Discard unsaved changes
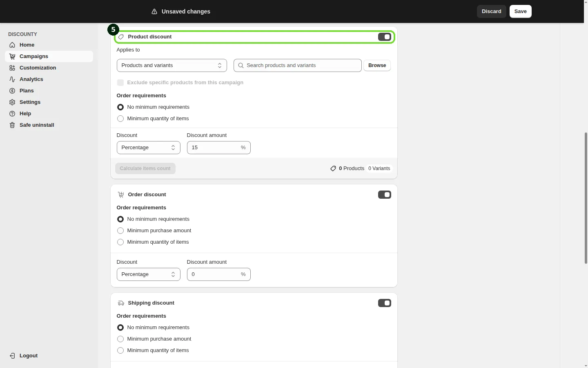Screen dimensions: 588x368 [492, 11]
